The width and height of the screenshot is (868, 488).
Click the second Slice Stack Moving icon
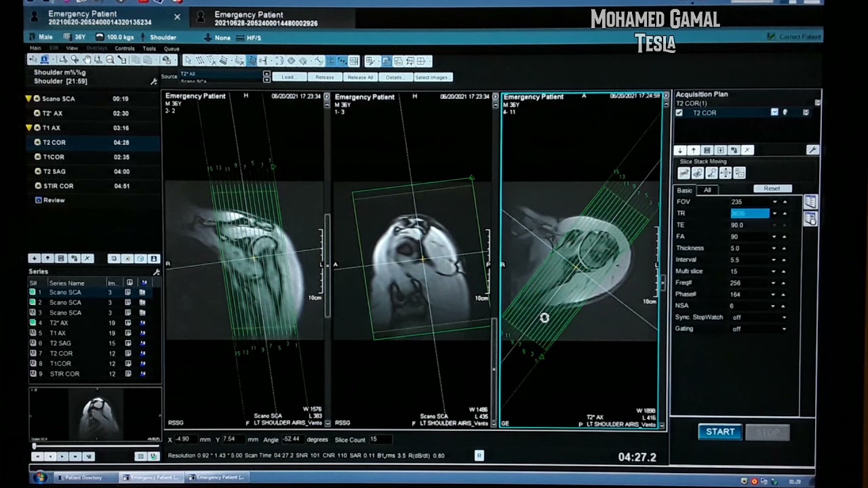click(x=698, y=174)
